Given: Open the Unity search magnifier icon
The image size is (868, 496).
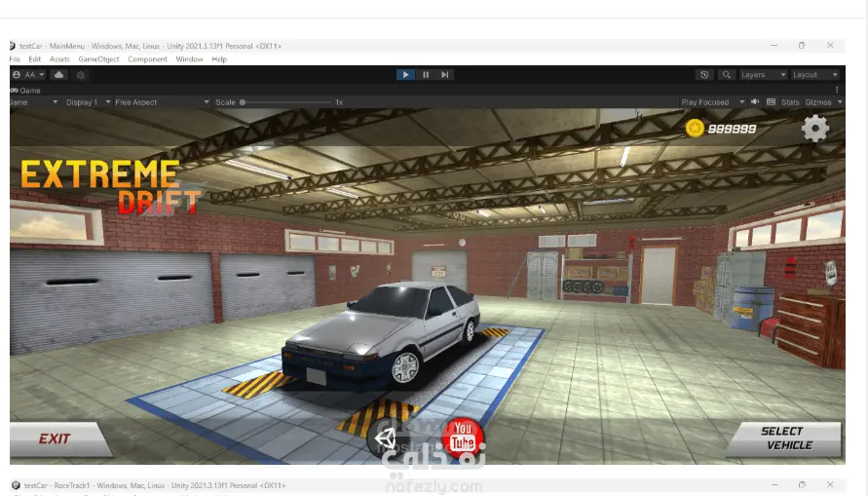Looking at the screenshot, I should 727,75.
